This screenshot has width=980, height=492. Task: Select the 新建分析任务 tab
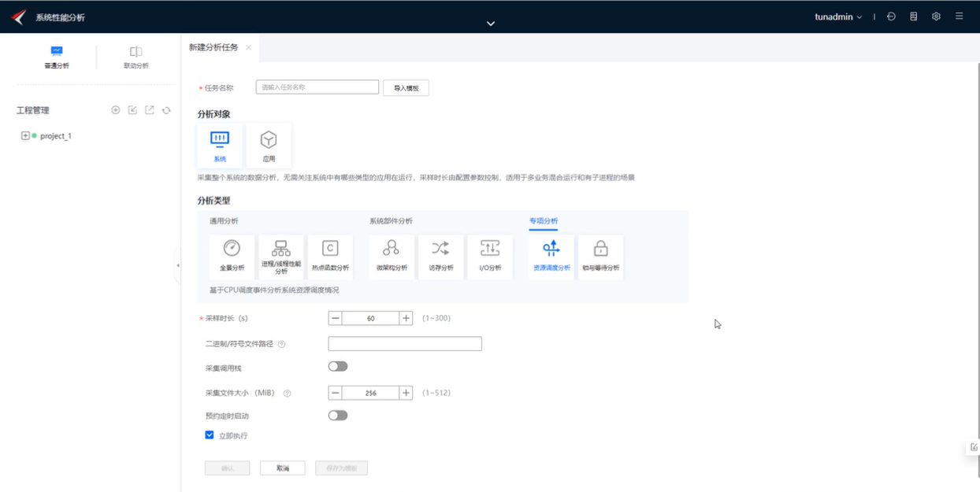pyautogui.click(x=213, y=47)
